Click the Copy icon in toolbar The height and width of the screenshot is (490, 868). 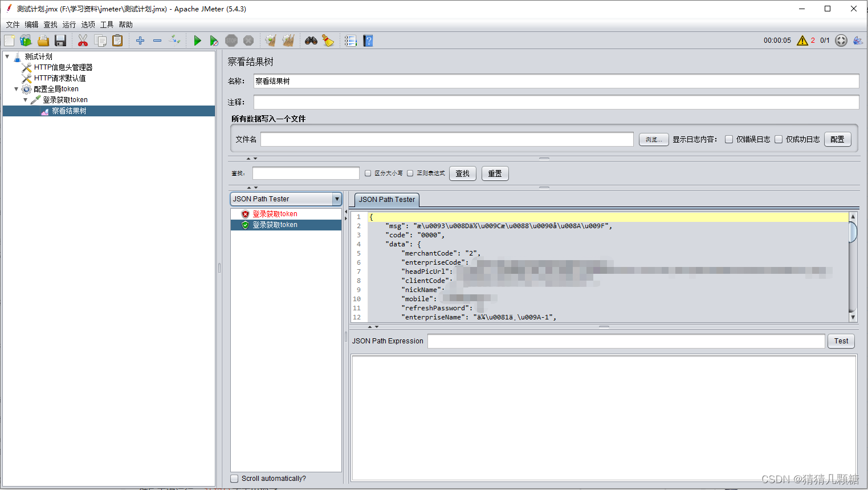click(101, 41)
